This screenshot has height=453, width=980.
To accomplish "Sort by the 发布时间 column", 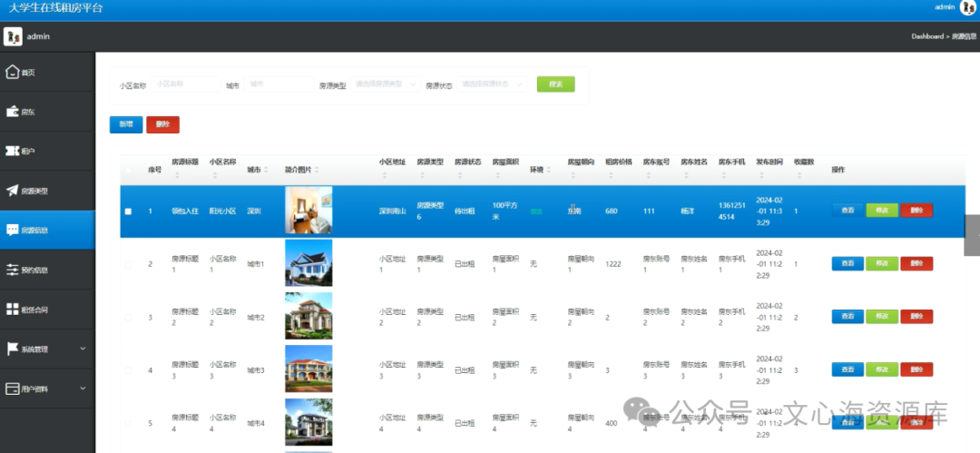I will coord(760,176).
